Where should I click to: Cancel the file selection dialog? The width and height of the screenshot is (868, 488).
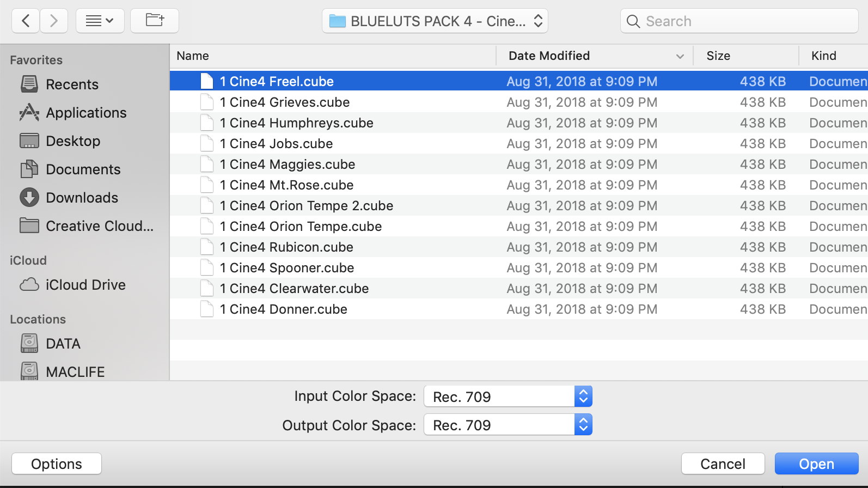click(723, 463)
